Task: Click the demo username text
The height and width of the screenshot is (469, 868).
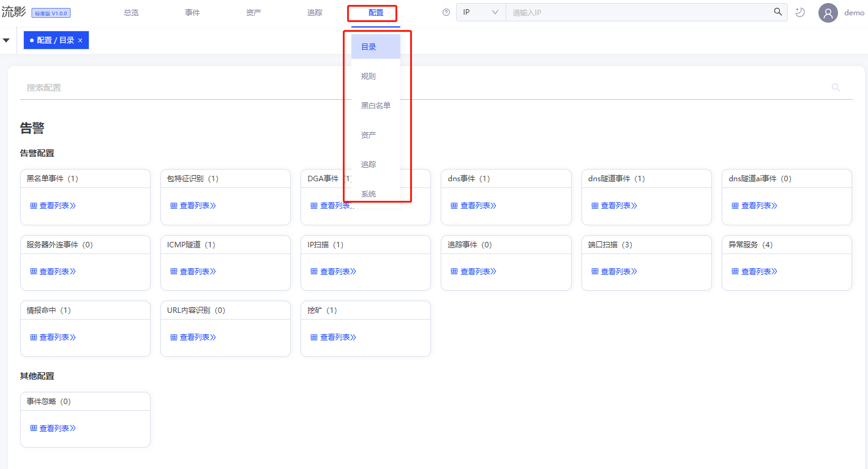Action: coord(854,13)
